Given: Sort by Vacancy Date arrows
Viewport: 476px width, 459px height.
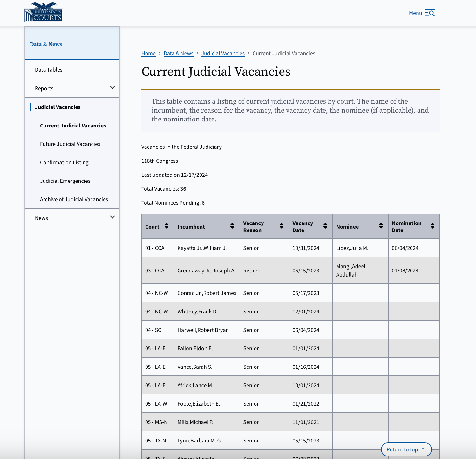Looking at the screenshot, I should (x=325, y=226).
